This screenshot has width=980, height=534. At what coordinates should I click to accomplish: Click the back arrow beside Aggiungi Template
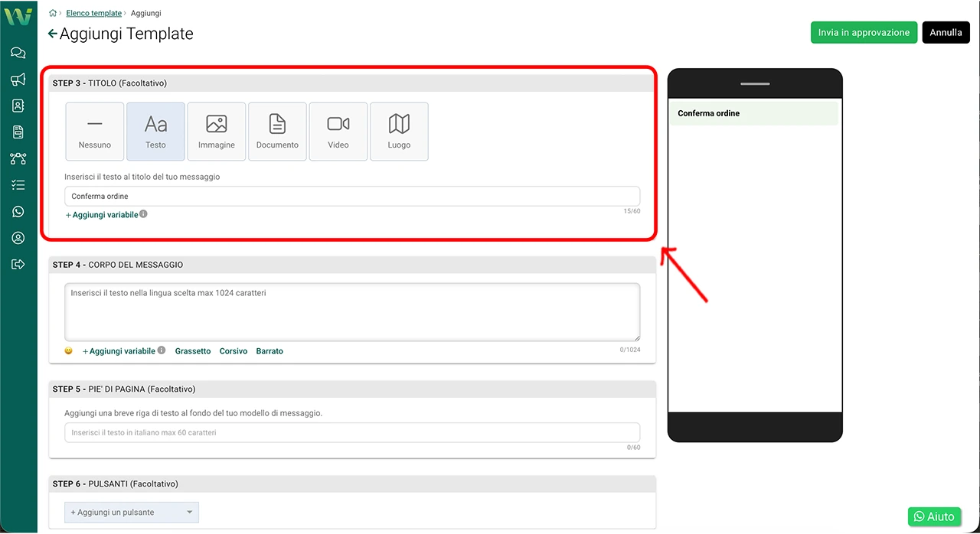pos(52,34)
